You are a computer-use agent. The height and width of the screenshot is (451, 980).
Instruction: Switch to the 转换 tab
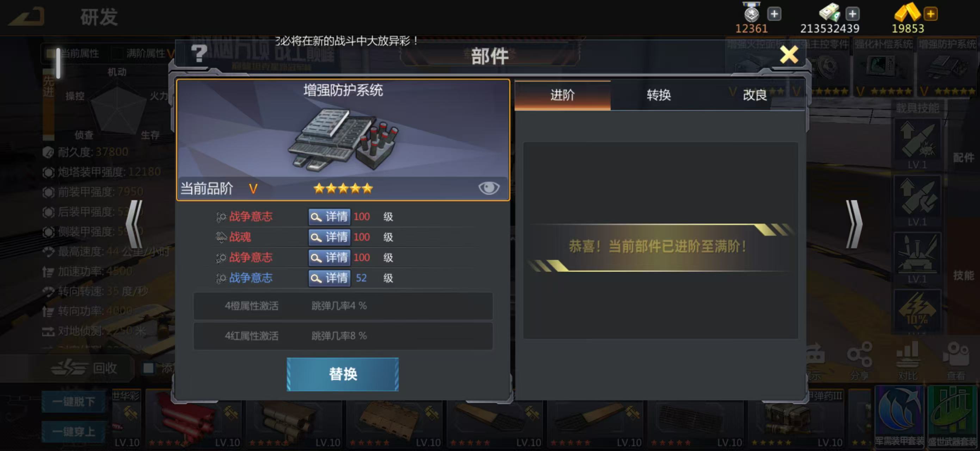point(659,95)
